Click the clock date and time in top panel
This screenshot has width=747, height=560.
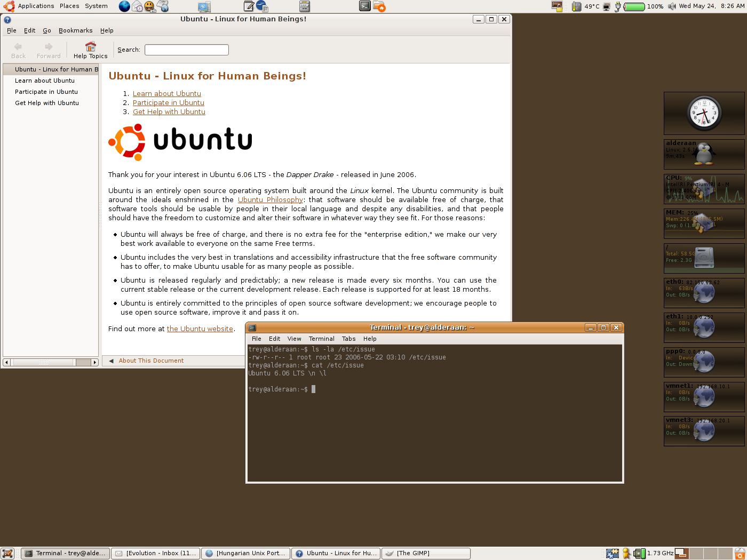pyautogui.click(x=712, y=6)
